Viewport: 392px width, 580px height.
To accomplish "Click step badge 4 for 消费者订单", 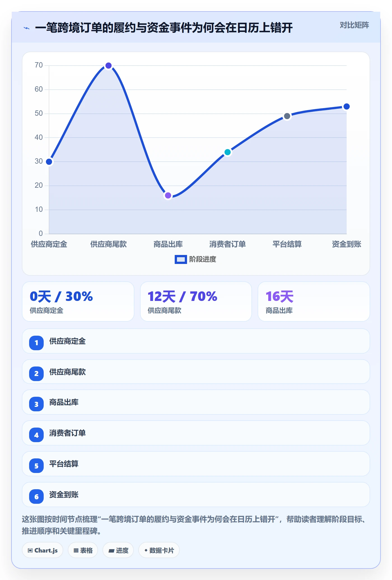I will (x=36, y=435).
